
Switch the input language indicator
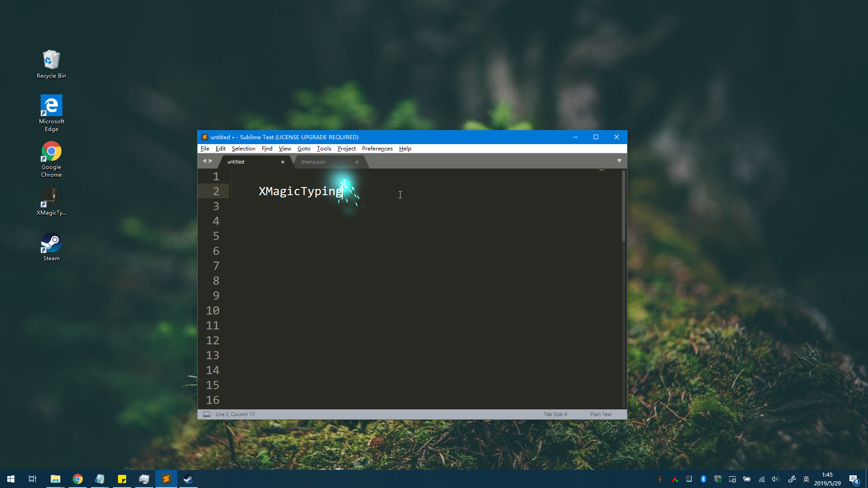click(806, 479)
